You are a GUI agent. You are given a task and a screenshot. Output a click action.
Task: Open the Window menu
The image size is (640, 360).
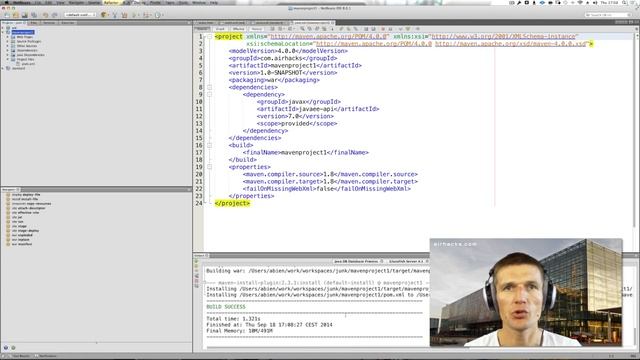199,2
